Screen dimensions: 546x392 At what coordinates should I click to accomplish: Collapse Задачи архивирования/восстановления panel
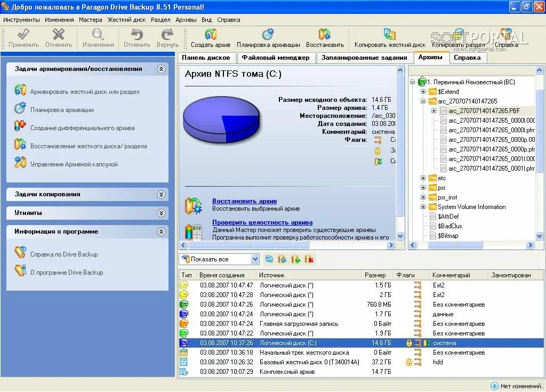point(161,69)
